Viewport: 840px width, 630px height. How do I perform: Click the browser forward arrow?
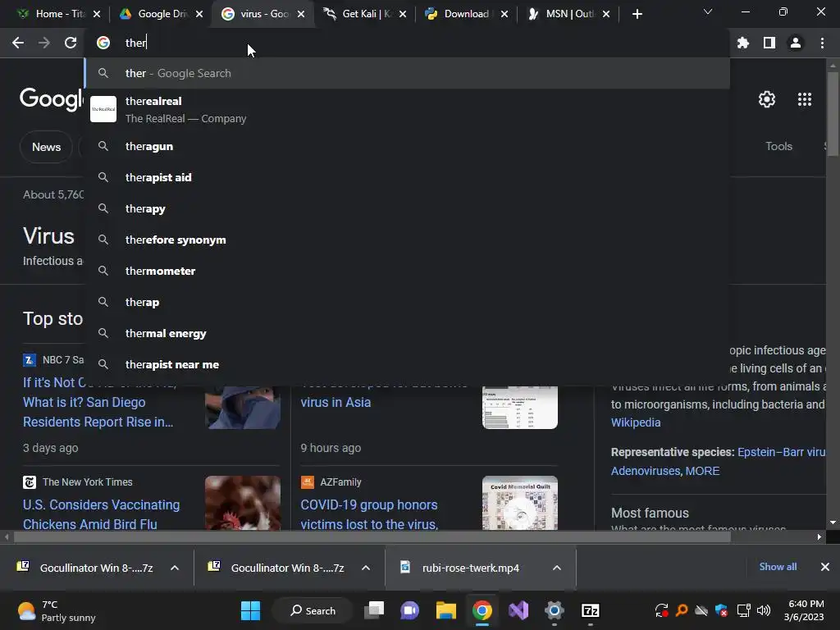click(x=44, y=43)
